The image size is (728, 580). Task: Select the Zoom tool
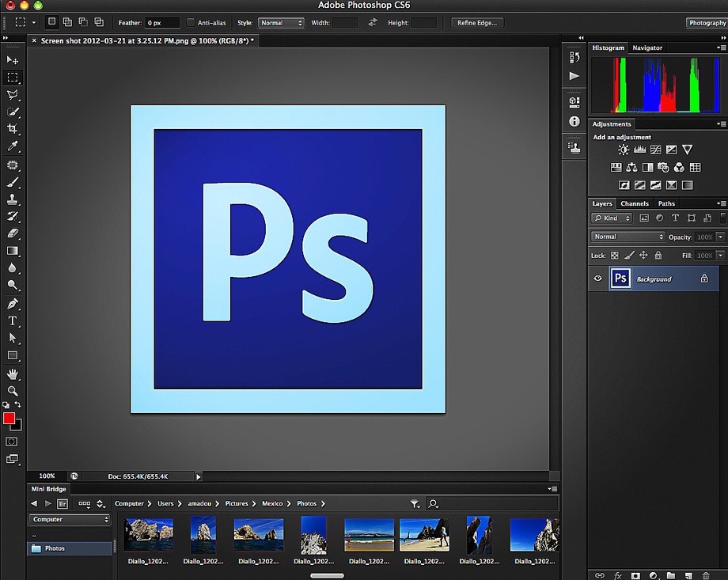(x=12, y=390)
